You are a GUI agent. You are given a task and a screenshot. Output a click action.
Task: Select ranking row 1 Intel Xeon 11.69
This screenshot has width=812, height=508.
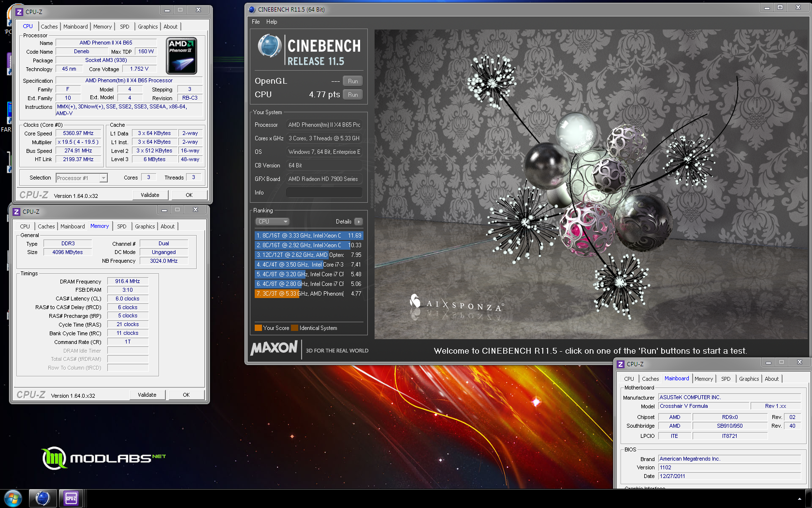click(308, 236)
